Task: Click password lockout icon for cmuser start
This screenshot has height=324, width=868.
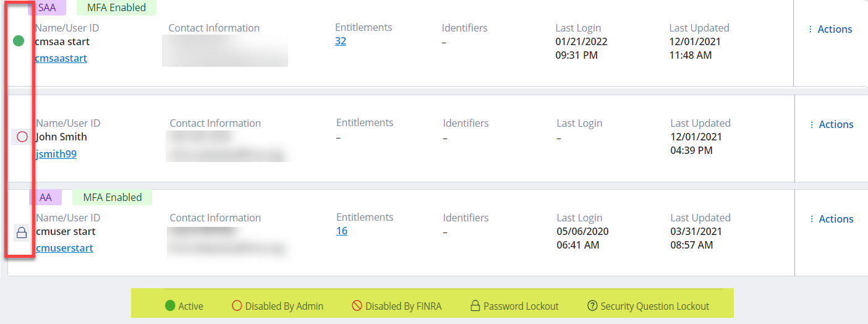Action: click(x=22, y=232)
